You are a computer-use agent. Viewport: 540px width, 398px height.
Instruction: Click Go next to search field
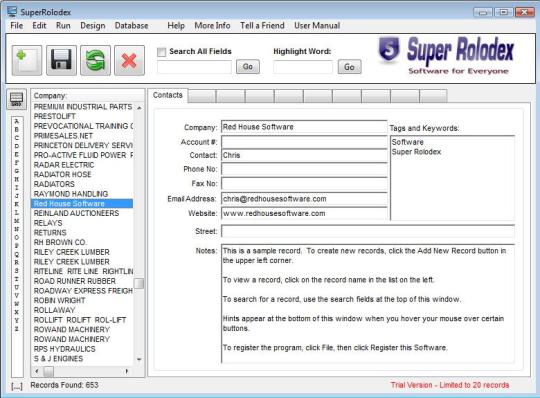click(x=248, y=66)
